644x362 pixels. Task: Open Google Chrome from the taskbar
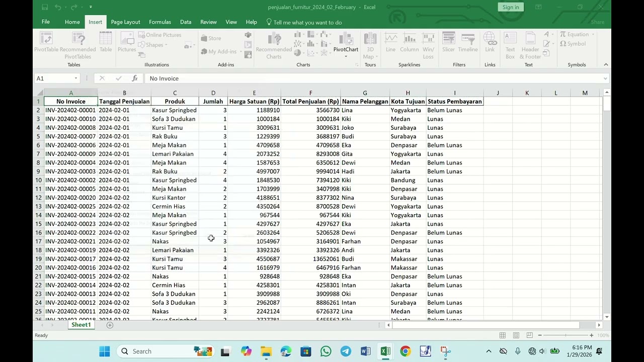pos(405,351)
